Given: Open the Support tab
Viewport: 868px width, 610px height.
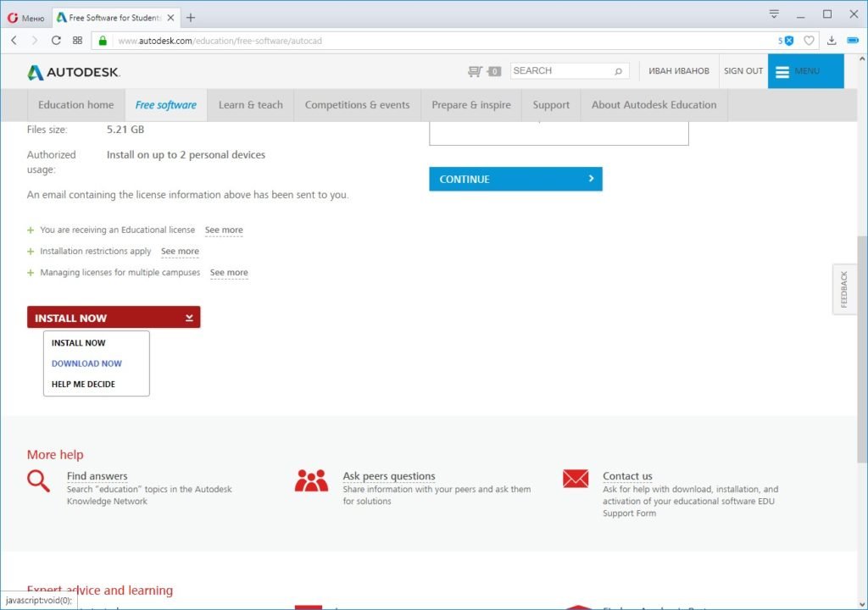Looking at the screenshot, I should pos(551,104).
